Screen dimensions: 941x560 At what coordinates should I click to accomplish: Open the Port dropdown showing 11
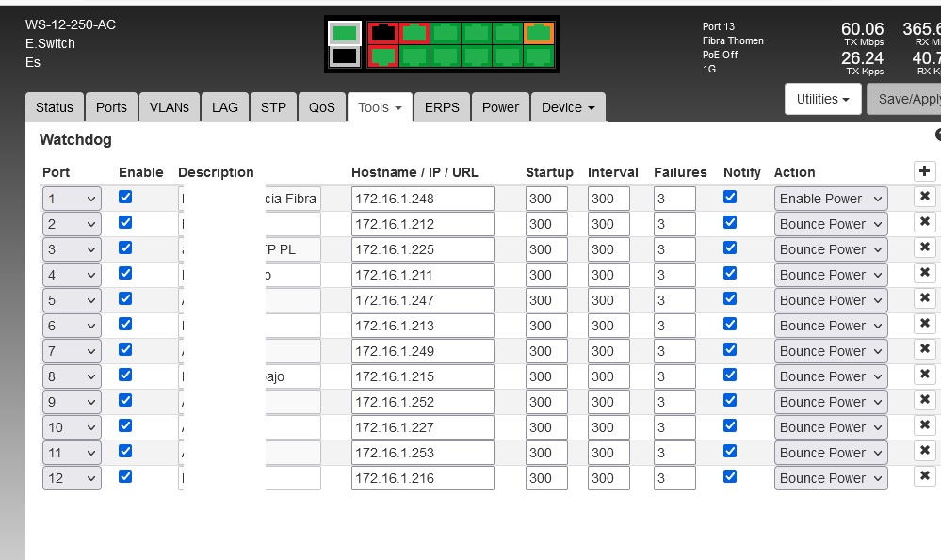pos(72,453)
